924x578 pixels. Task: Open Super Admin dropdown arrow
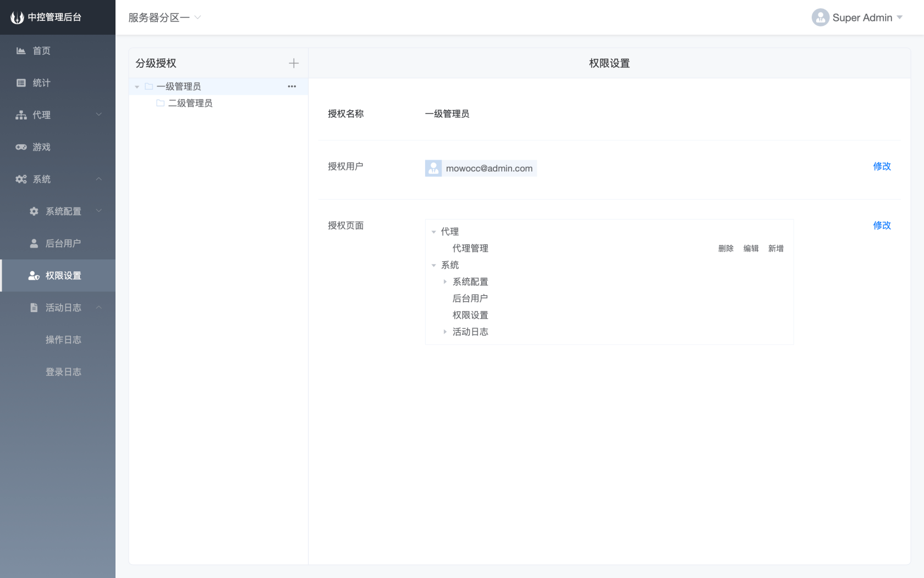click(900, 18)
